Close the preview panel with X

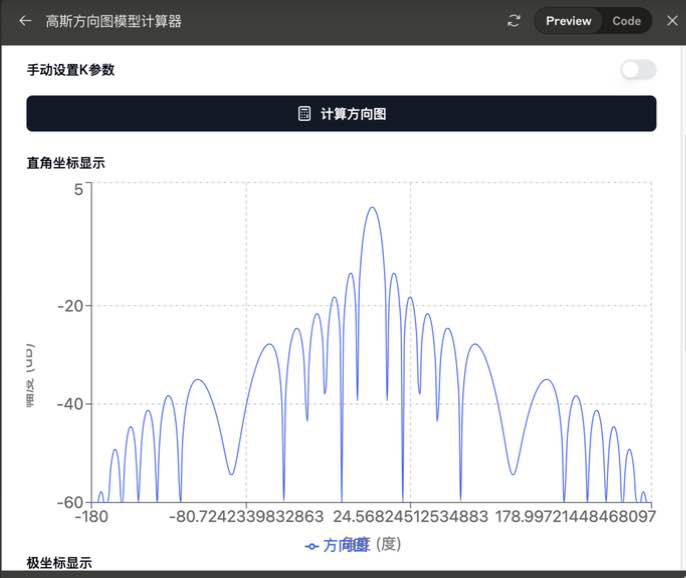(x=672, y=21)
